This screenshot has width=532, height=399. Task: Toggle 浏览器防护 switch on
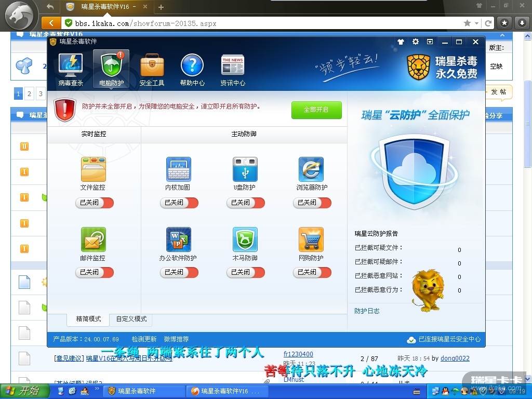tap(312, 203)
